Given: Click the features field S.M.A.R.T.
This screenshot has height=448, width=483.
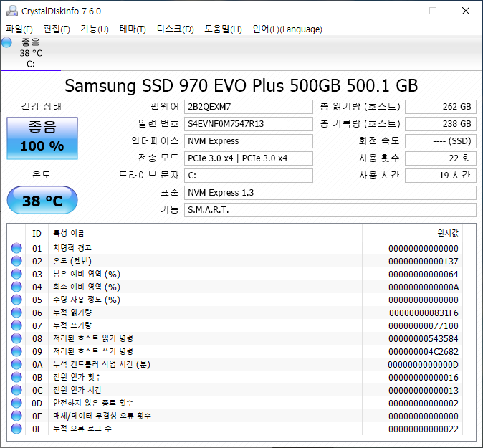Looking at the screenshot, I should 330,210.
